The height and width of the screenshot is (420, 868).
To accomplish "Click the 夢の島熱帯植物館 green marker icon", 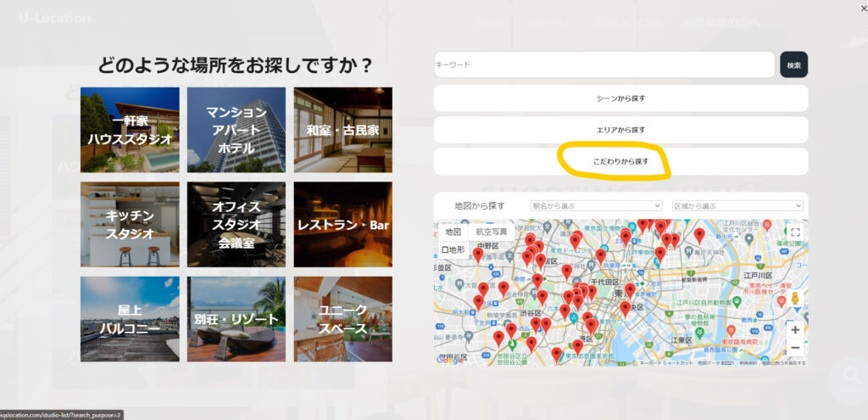I will pyautogui.click(x=699, y=333).
